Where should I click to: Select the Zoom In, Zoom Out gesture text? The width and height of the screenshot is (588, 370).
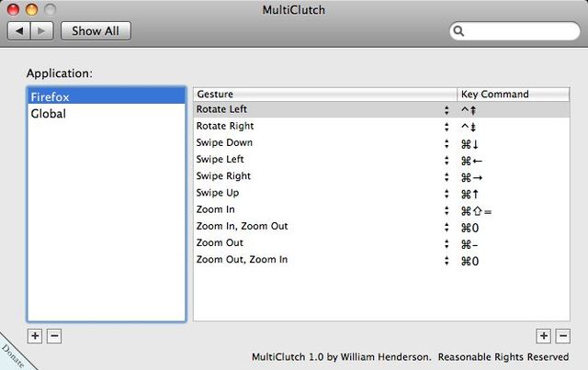tap(242, 226)
